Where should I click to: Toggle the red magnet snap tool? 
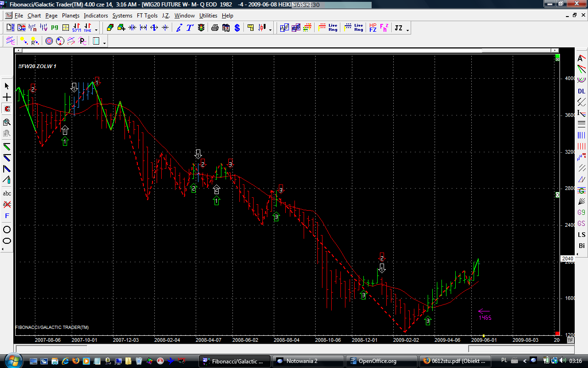click(7, 109)
